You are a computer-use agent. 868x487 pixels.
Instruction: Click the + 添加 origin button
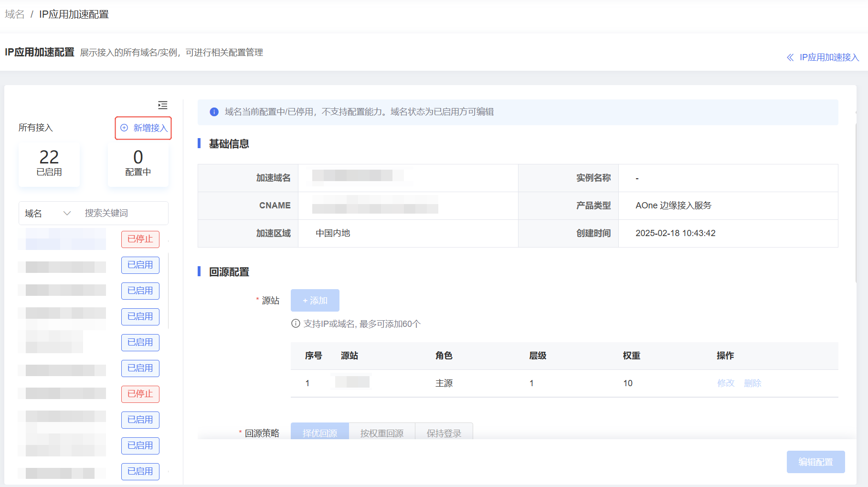tap(315, 301)
